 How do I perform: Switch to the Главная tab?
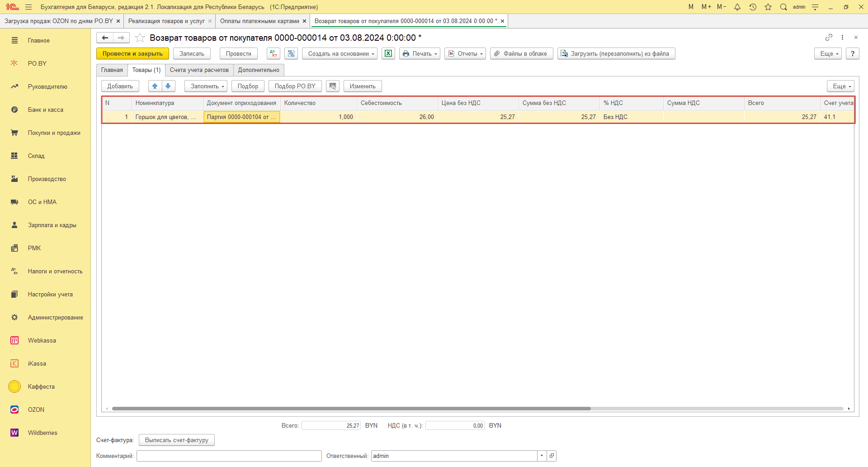[112, 70]
